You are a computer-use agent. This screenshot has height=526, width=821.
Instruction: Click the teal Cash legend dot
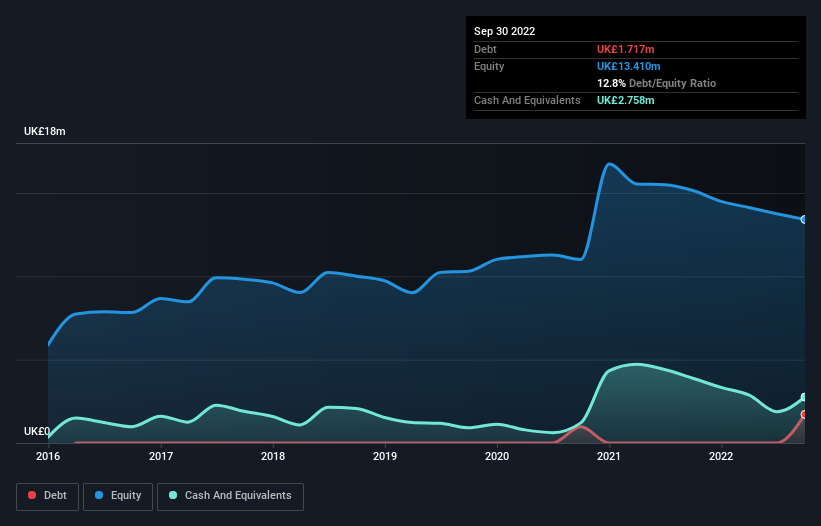click(x=173, y=495)
